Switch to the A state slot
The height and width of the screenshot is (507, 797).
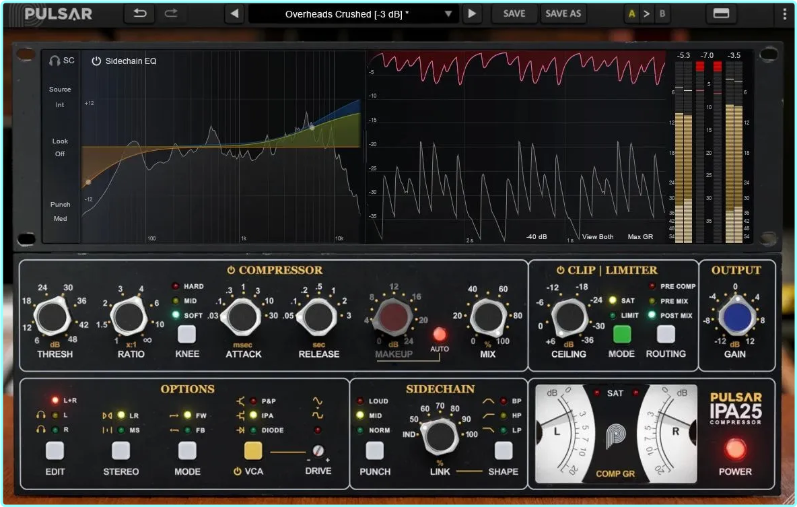632,14
